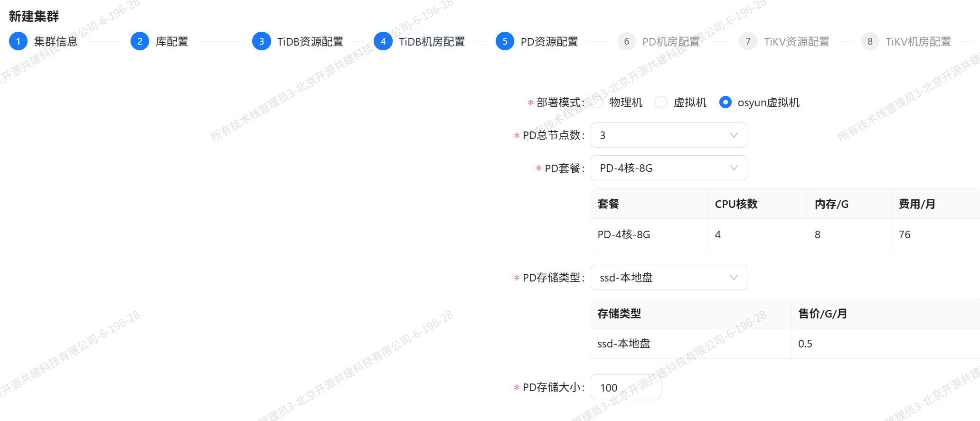Screen dimensions: 980x421
Task: Click step 4 circle icon TiDB机房配置
Action: pyautogui.click(x=383, y=41)
